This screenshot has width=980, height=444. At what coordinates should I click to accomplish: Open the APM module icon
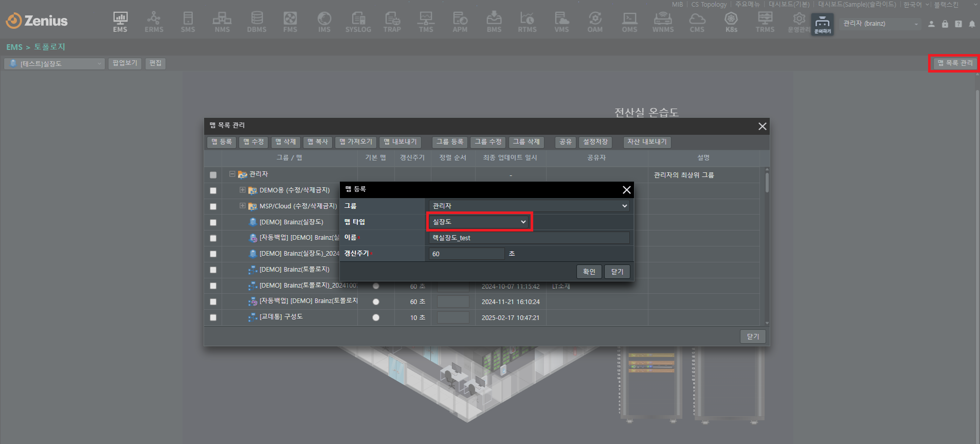pyautogui.click(x=460, y=22)
